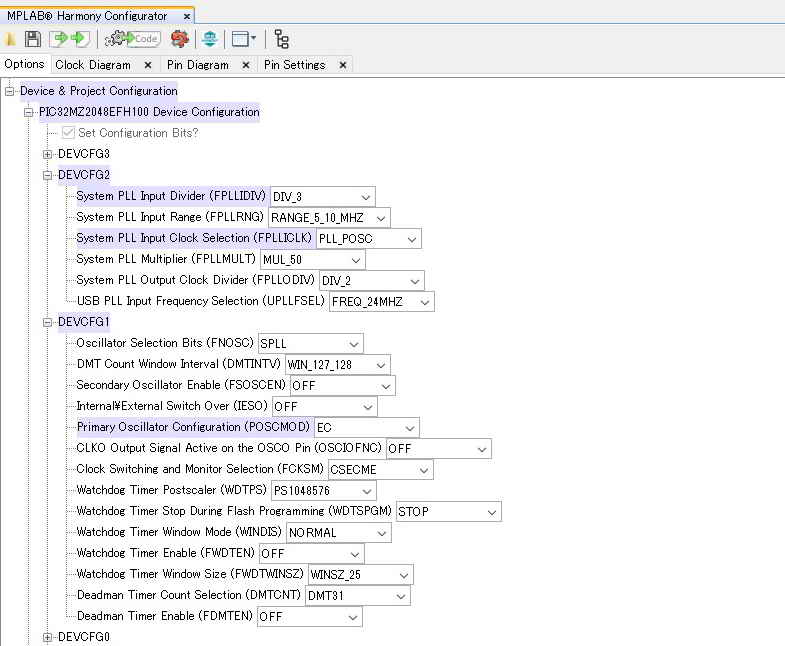Switch to the Clock Diagram tab
The width and height of the screenshot is (785, 646).
click(x=93, y=65)
